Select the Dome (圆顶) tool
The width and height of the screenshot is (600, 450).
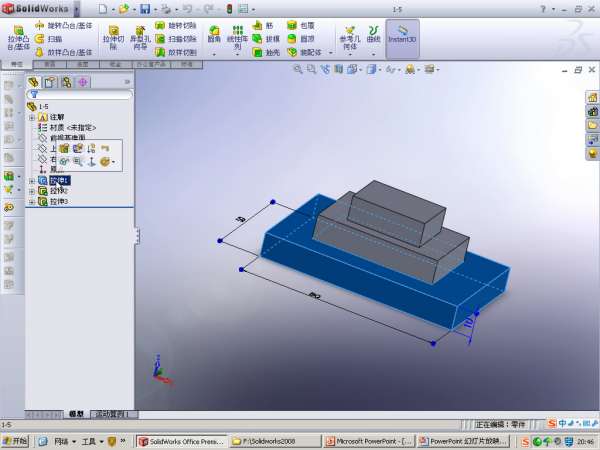pos(301,39)
